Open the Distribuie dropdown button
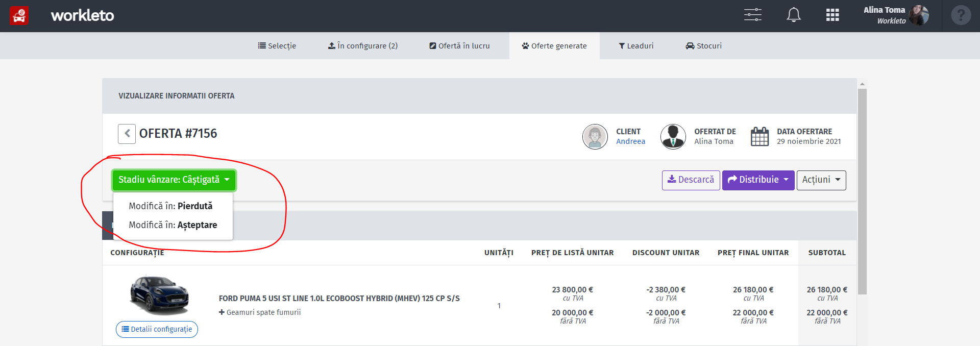This screenshot has height=346, width=980. tap(758, 180)
